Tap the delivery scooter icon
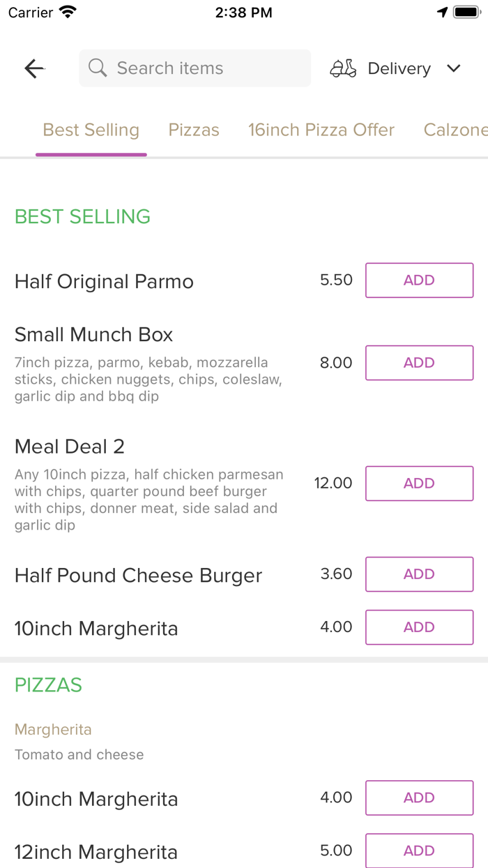The image size is (488, 868). pos(343,68)
